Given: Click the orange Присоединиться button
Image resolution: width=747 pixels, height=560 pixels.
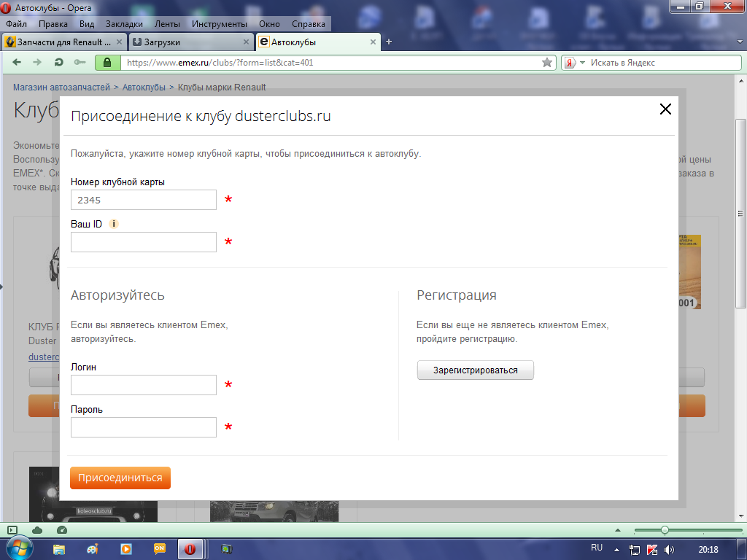Looking at the screenshot, I should (x=120, y=478).
